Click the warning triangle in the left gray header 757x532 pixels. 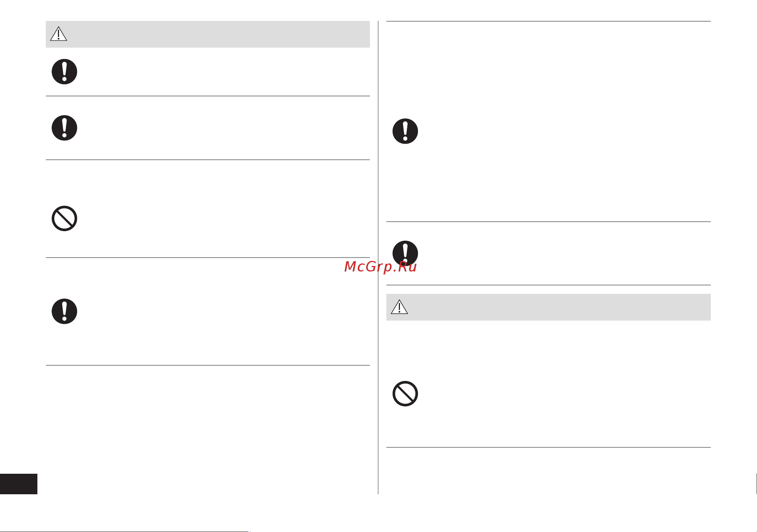click(x=59, y=34)
